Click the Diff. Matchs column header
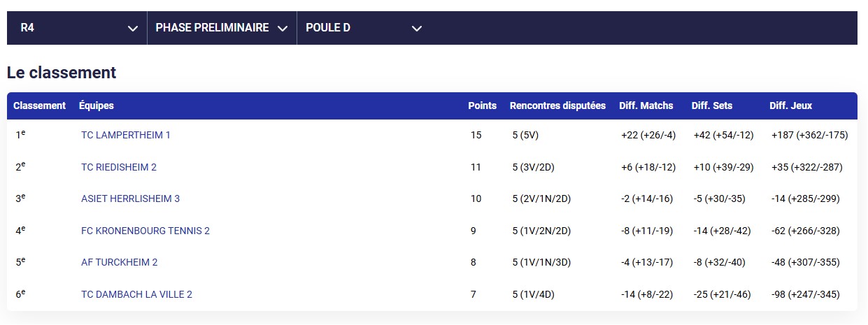The height and width of the screenshot is (325, 868). click(x=646, y=106)
